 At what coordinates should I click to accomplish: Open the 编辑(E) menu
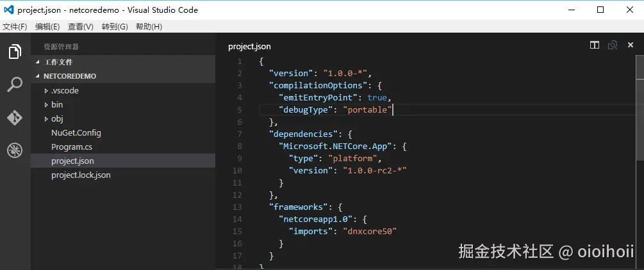[47, 27]
